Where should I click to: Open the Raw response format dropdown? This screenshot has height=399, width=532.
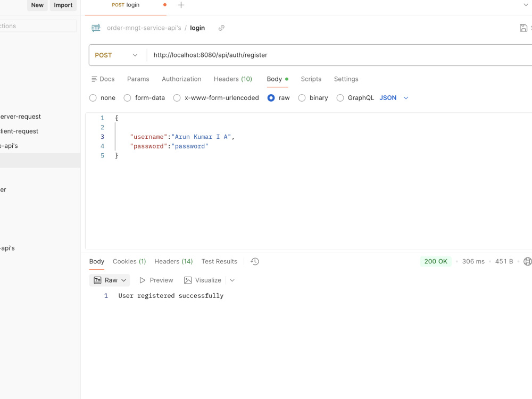(110, 280)
